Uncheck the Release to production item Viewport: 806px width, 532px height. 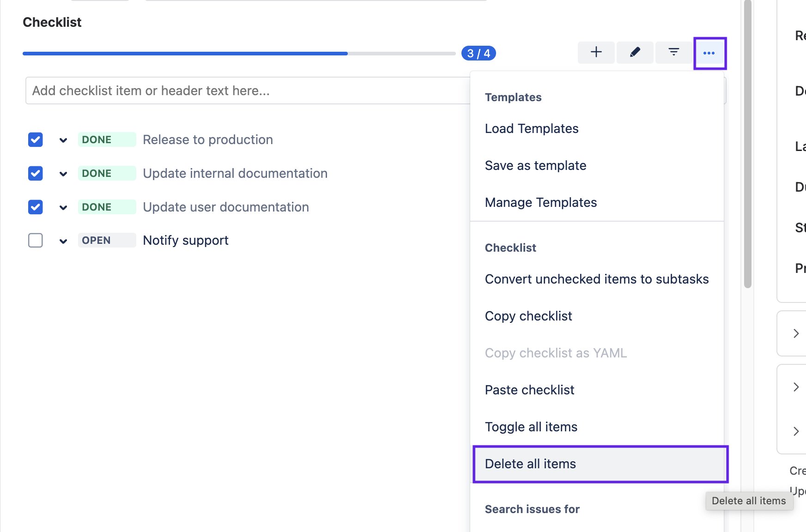pyautogui.click(x=35, y=139)
